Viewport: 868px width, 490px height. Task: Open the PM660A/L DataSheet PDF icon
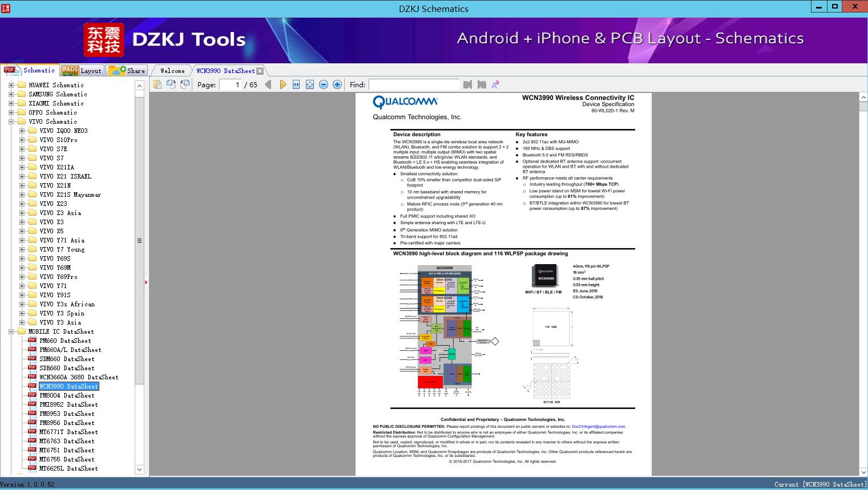[32, 350]
